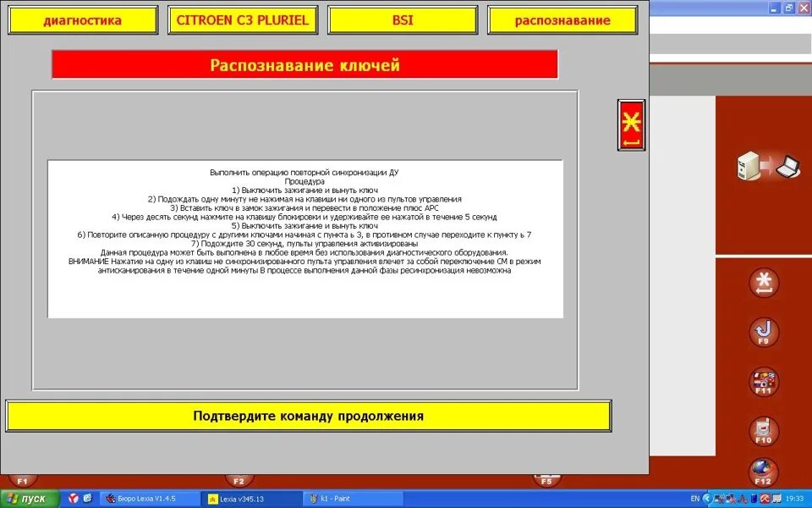This screenshot has width=812, height=508.
Task: Click the F9 back arrow icon
Action: click(x=764, y=332)
